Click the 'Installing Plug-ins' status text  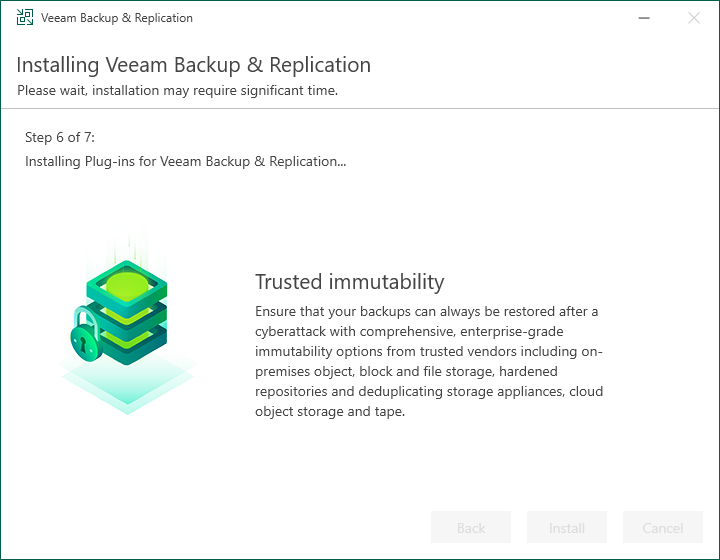point(186,161)
